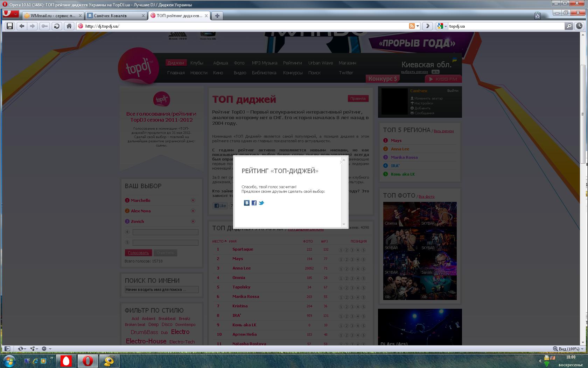This screenshot has width=588, height=368.
Task: Open the clock history icon at toolbar end
Action: pos(580,26)
